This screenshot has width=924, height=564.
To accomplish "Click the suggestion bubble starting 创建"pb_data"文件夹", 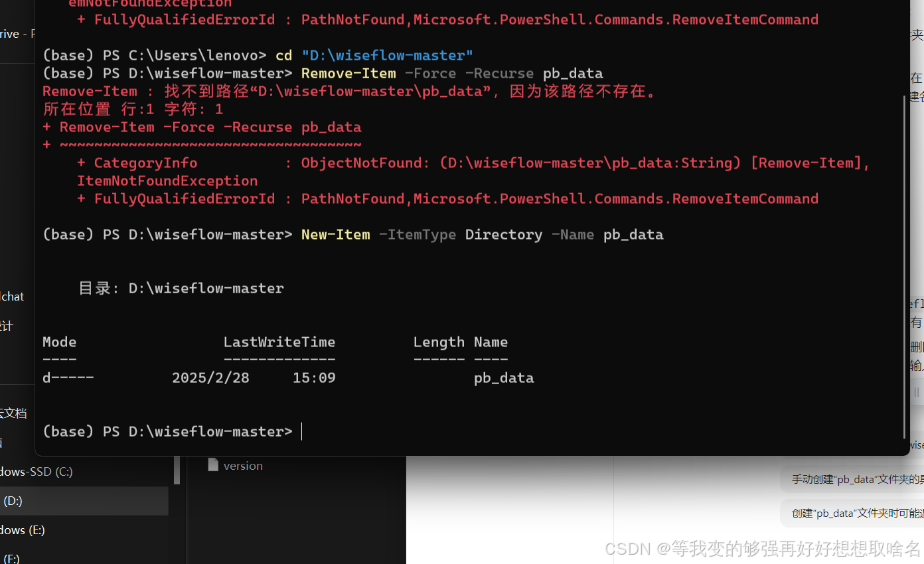I will pyautogui.click(x=852, y=512).
